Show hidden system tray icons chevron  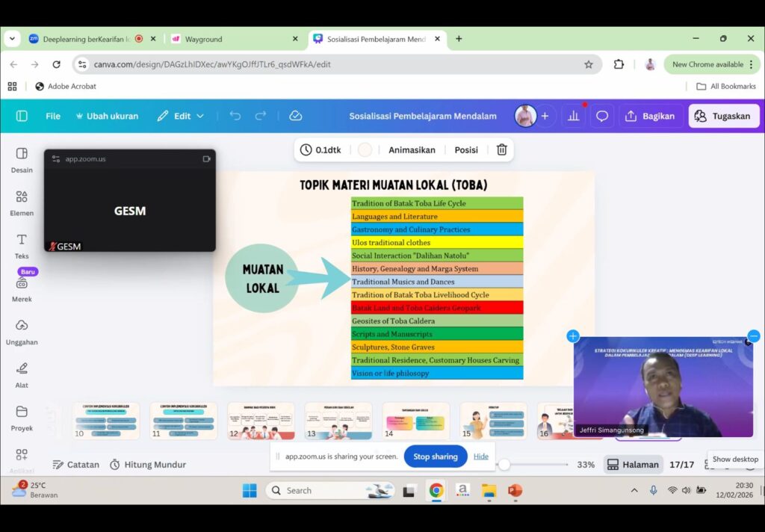pyautogui.click(x=634, y=490)
